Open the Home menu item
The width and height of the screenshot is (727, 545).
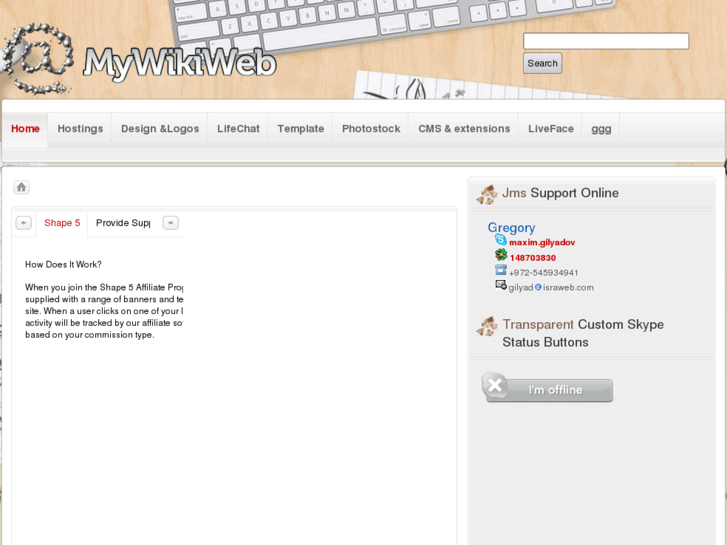point(25,129)
